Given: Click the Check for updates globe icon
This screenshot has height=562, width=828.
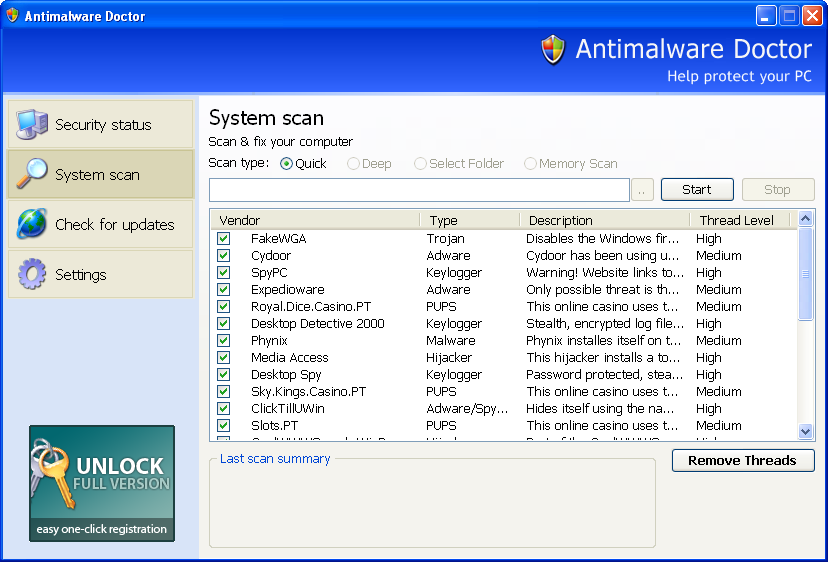Looking at the screenshot, I should [32, 224].
